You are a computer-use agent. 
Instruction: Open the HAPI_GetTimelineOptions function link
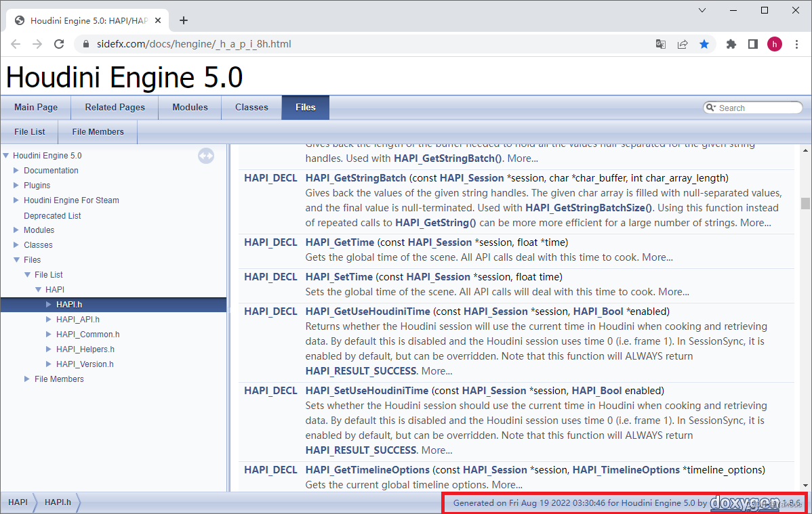point(367,469)
